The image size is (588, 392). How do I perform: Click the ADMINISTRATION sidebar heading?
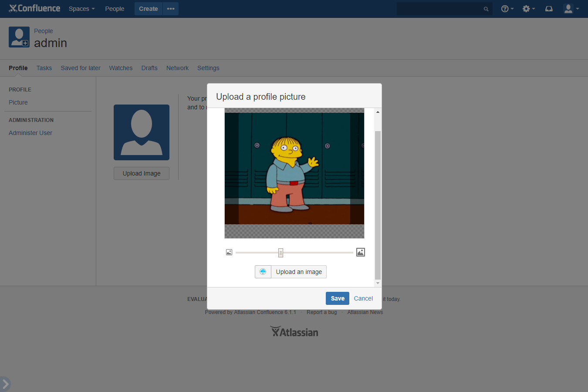[x=31, y=120]
